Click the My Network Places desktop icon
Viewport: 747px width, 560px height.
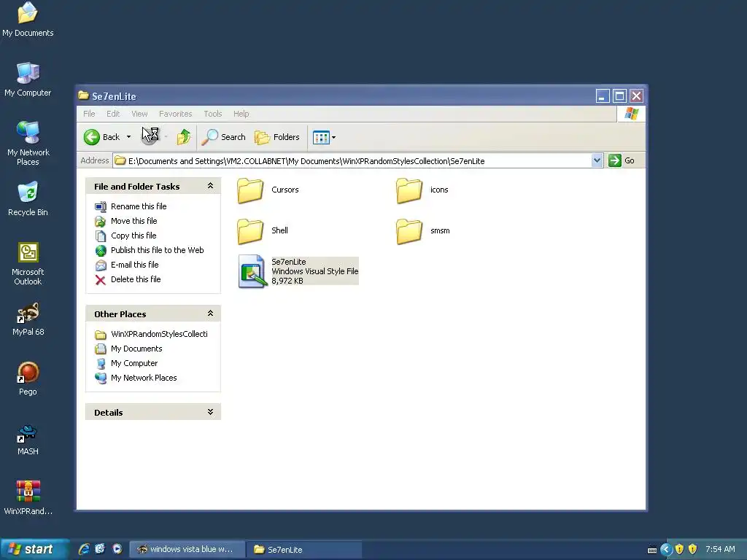click(x=28, y=143)
